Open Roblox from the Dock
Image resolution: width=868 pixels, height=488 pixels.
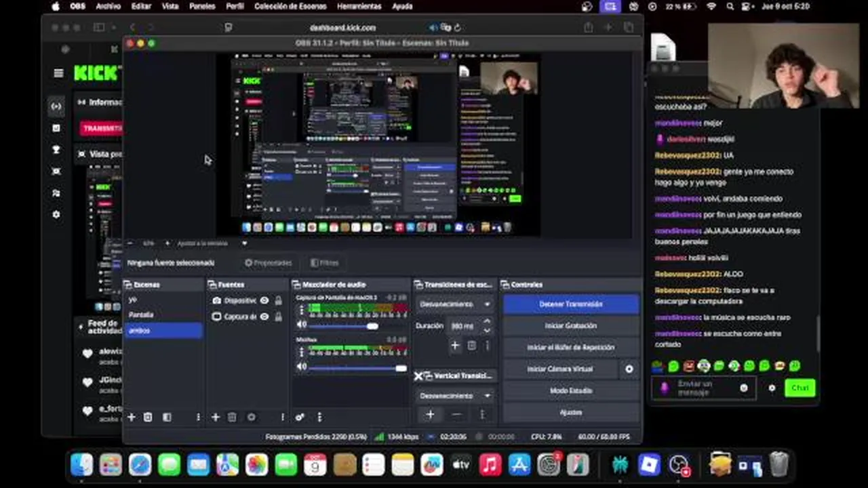tap(649, 464)
